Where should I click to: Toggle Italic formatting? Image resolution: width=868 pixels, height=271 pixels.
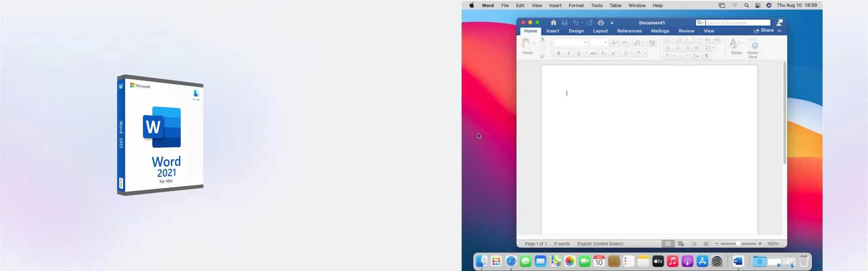[x=569, y=53]
